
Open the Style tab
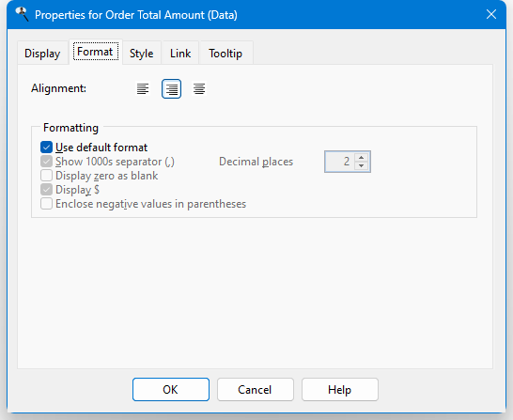(141, 54)
